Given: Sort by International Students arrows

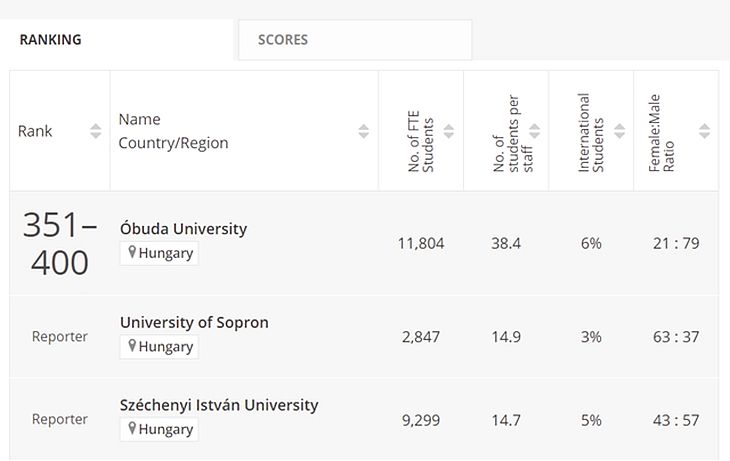Looking at the screenshot, I should (x=619, y=131).
